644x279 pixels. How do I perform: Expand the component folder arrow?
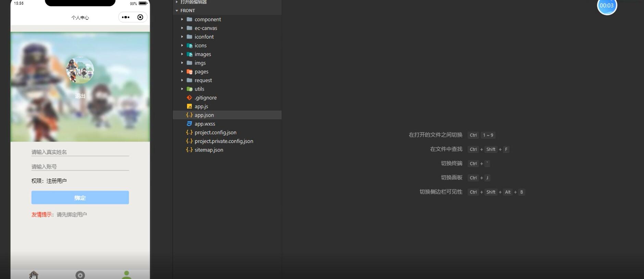pos(182,19)
